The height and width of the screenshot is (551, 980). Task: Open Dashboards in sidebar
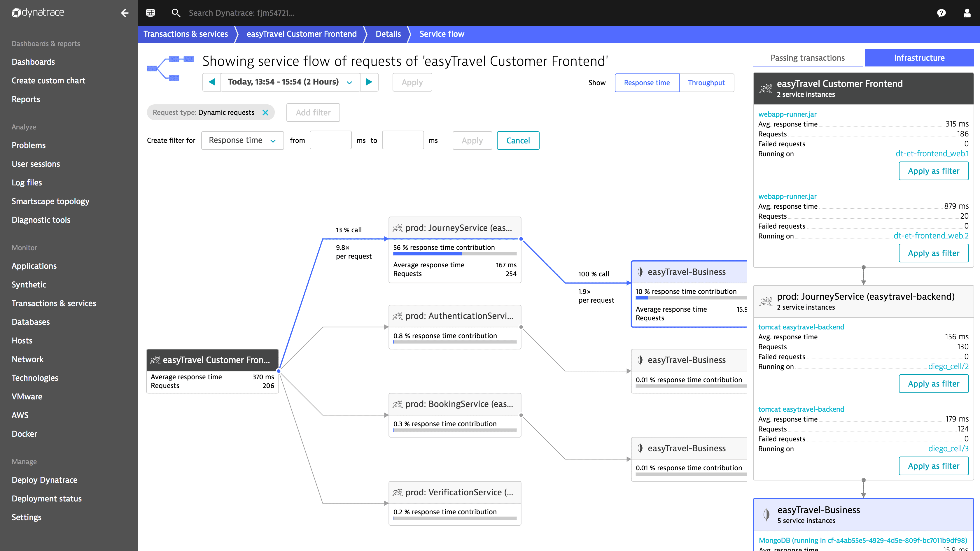pyautogui.click(x=33, y=62)
